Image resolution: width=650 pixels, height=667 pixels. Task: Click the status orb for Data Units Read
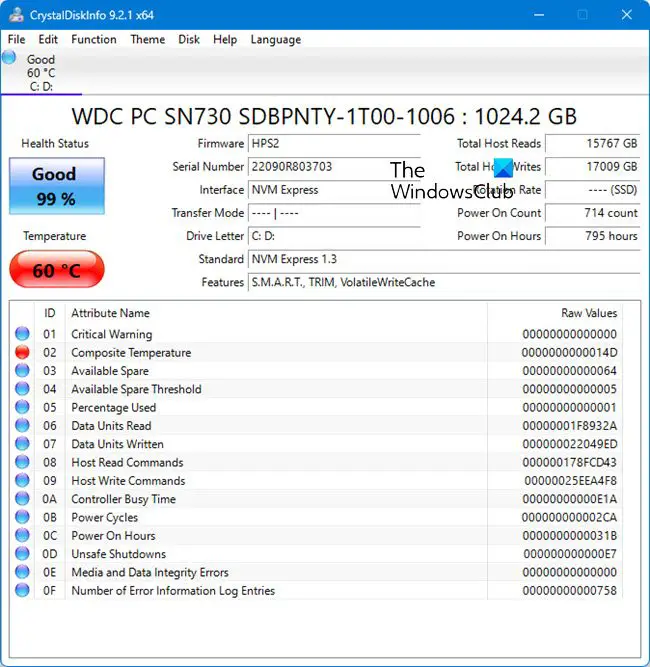(22, 425)
